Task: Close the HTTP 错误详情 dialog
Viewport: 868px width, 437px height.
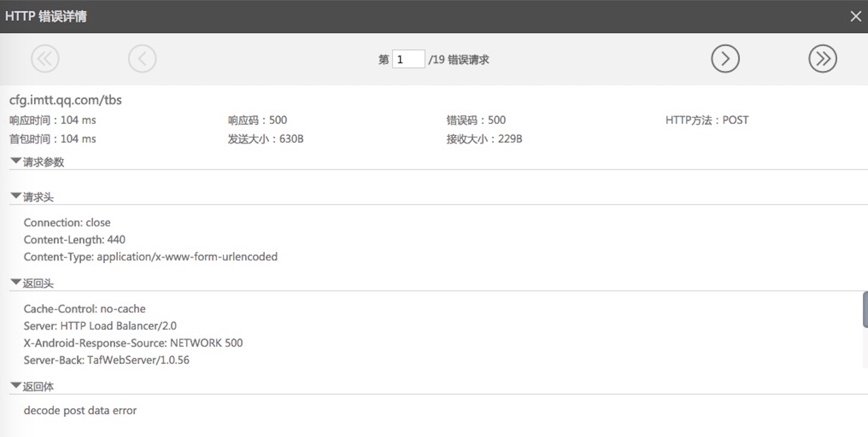Action: [855, 16]
